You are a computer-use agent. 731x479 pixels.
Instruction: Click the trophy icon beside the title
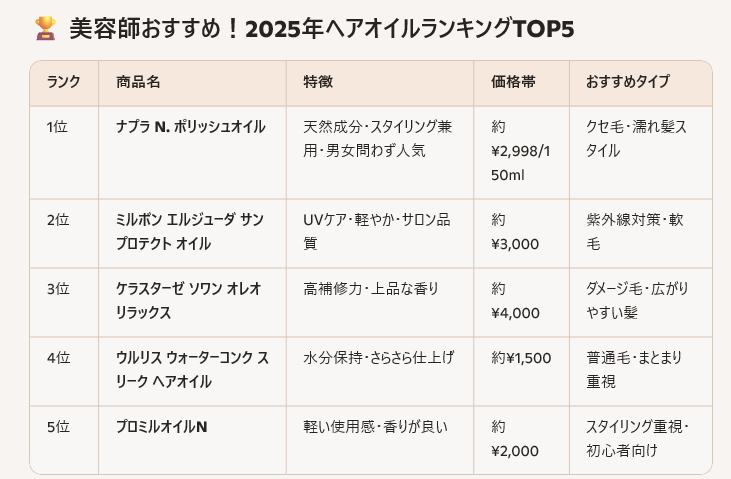pyautogui.click(x=45, y=27)
